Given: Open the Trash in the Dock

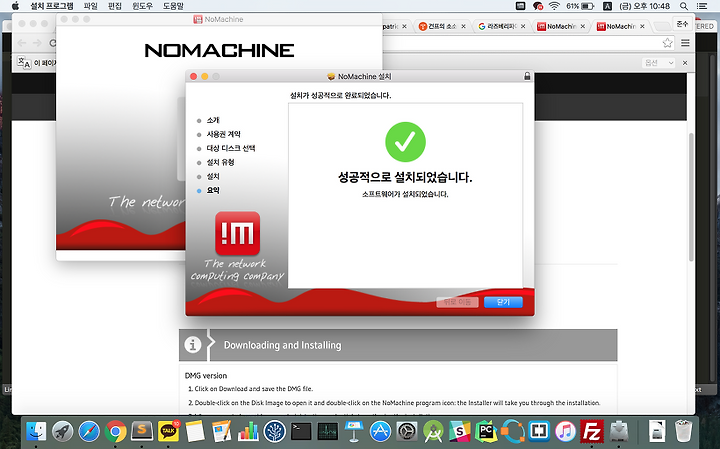Looking at the screenshot, I should point(684,432).
